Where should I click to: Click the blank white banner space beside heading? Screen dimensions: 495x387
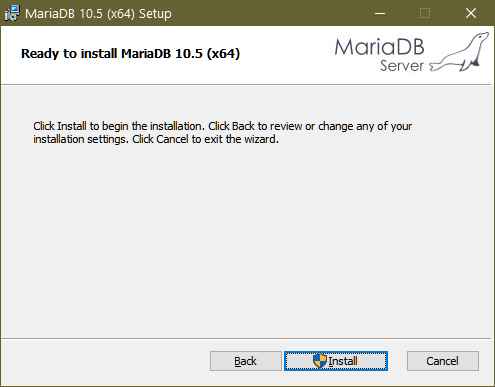tap(287, 53)
